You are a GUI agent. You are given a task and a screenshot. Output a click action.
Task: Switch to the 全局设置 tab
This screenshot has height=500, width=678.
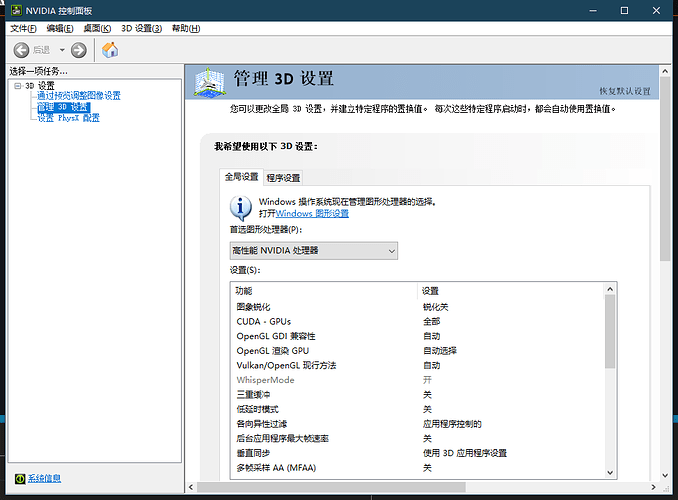(x=241, y=177)
